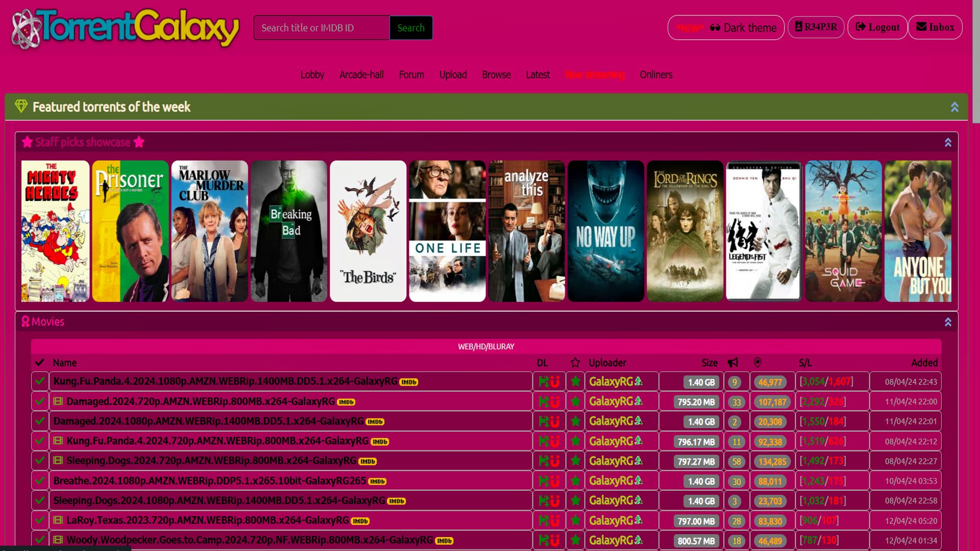Click Latest in navigation bar
This screenshot has width=980, height=551.
(x=538, y=74)
